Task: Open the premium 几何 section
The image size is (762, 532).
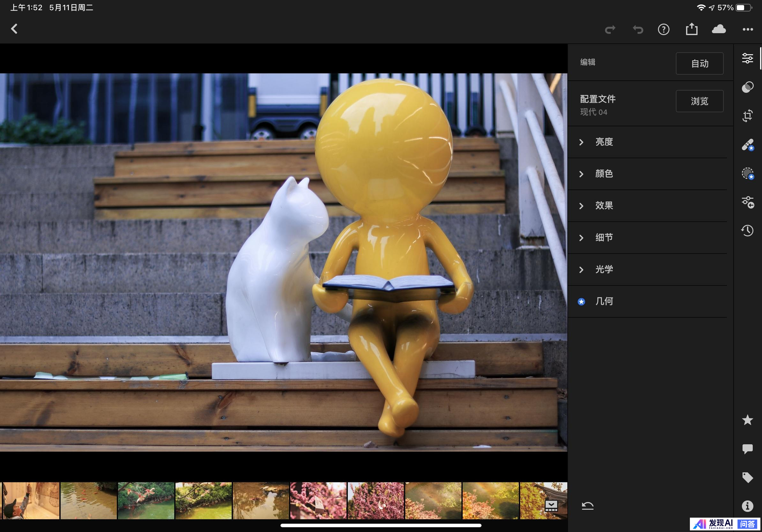Action: tap(647, 301)
